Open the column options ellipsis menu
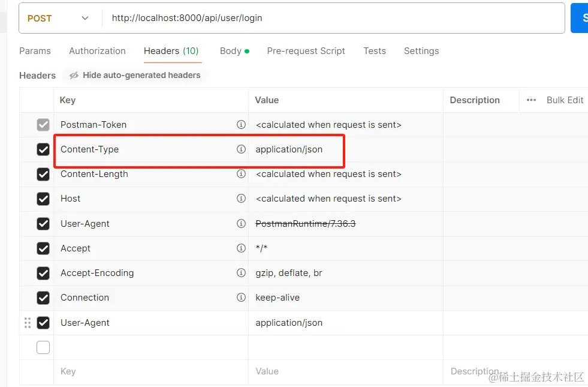 point(531,100)
